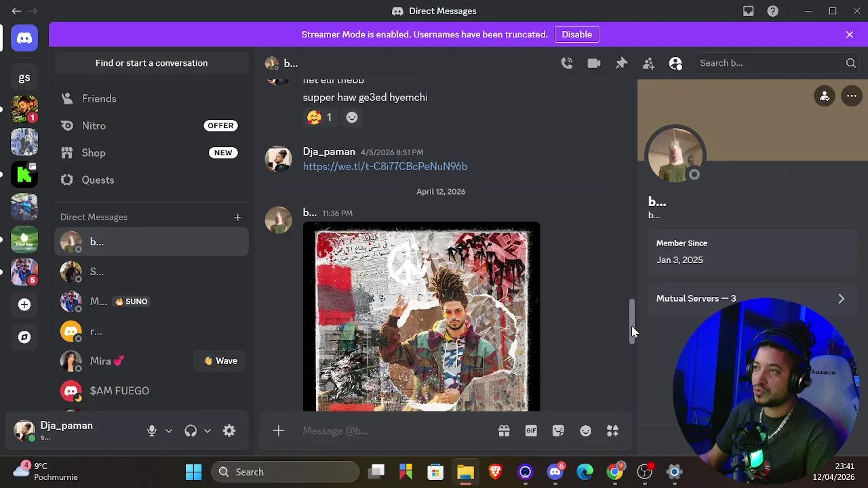Image resolution: width=868 pixels, height=488 pixels.
Task: Open Discord home direct messages icon
Action: point(24,39)
